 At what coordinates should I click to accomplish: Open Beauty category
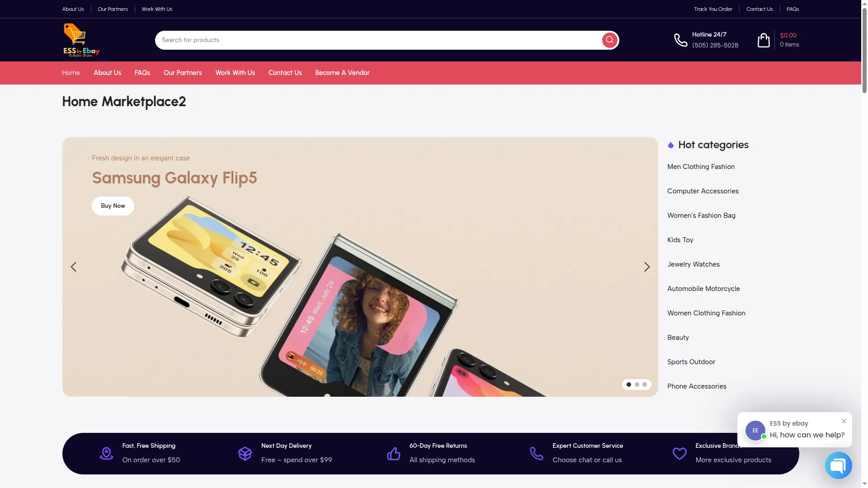click(678, 338)
